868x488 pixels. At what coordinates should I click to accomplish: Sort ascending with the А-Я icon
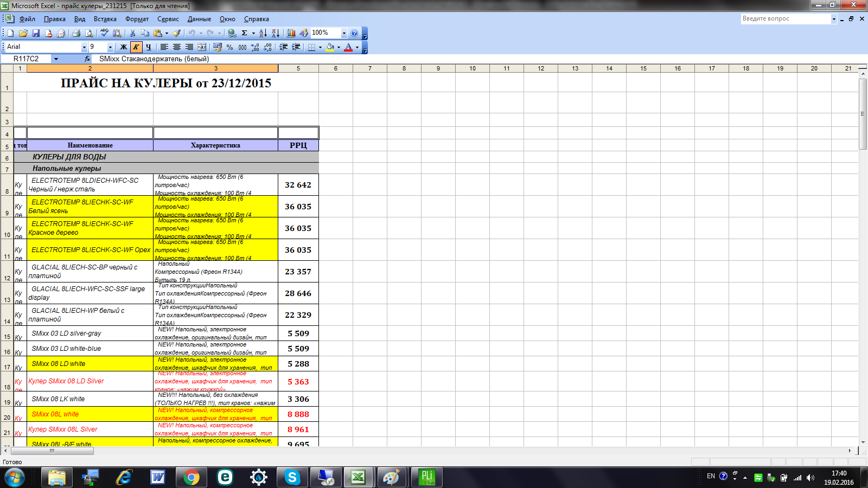point(263,33)
